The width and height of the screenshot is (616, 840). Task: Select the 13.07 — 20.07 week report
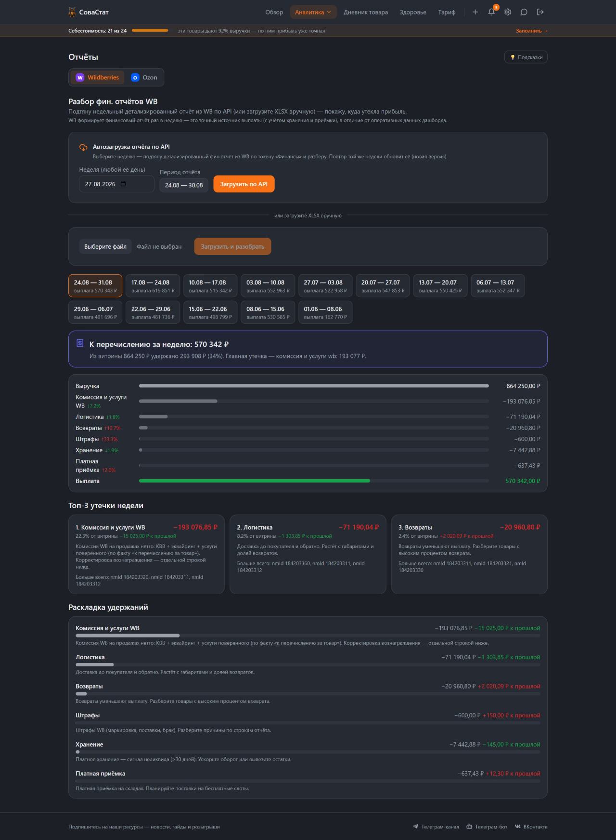tap(440, 286)
